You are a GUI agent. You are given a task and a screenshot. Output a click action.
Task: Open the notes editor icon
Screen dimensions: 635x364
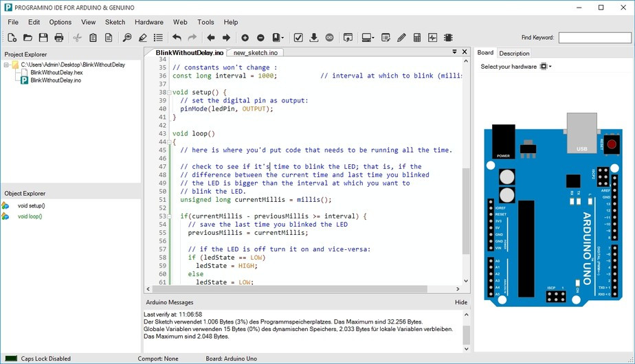coord(386,38)
